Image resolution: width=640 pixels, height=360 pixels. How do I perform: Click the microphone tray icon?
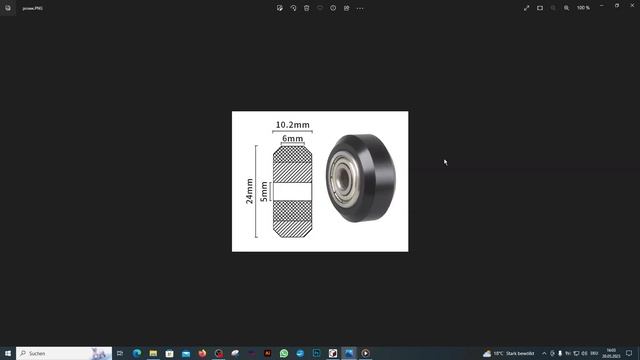click(x=560, y=353)
